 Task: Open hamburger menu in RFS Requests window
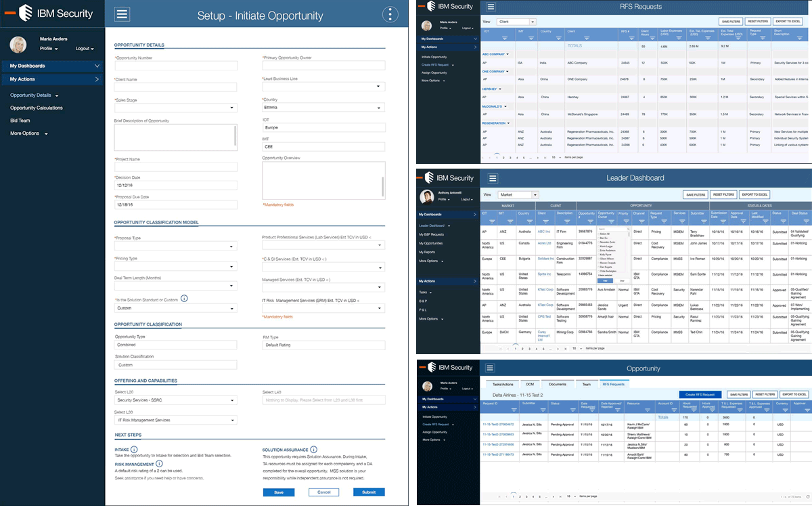[x=491, y=7]
